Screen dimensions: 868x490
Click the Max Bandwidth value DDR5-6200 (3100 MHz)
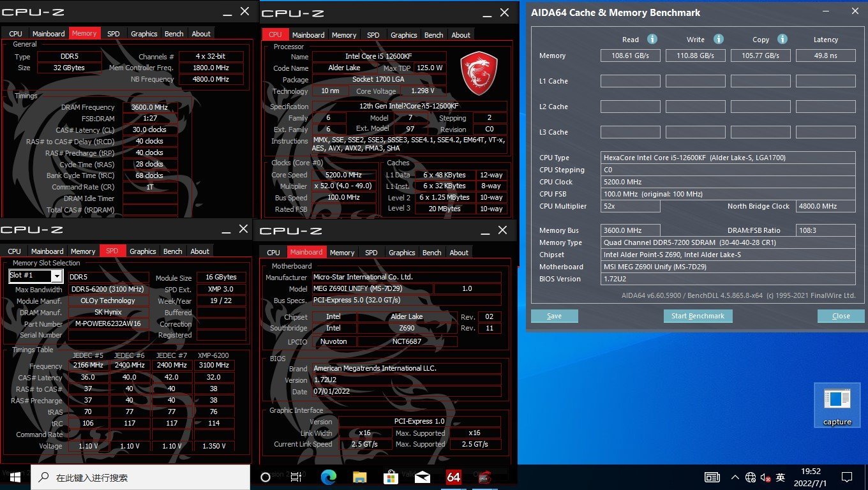click(108, 289)
